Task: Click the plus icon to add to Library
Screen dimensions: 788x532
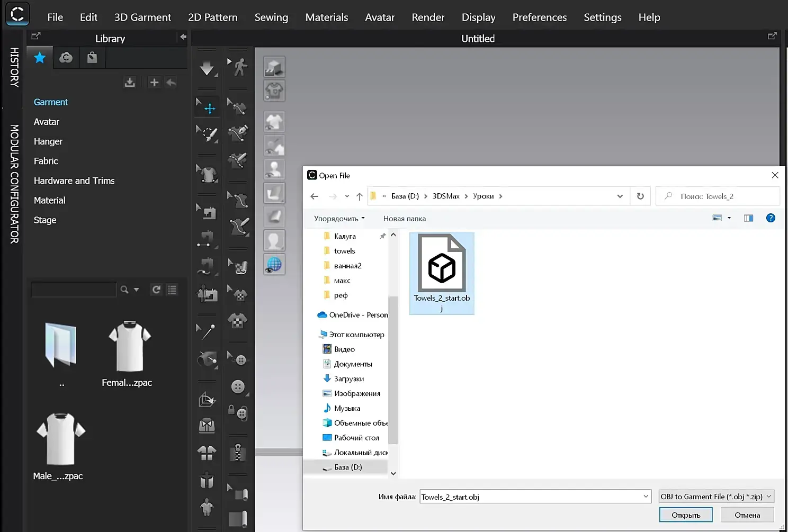Action: click(154, 83)
